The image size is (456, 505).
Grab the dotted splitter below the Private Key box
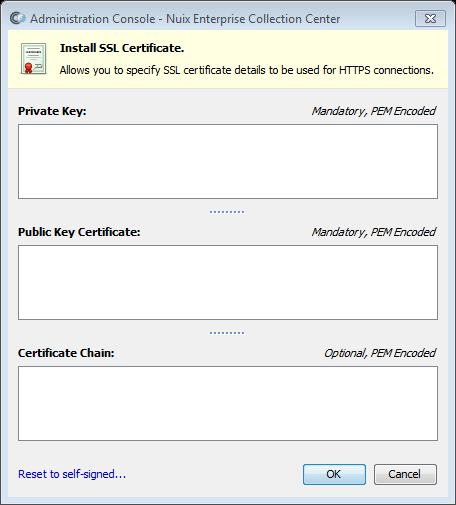(227, 212)
